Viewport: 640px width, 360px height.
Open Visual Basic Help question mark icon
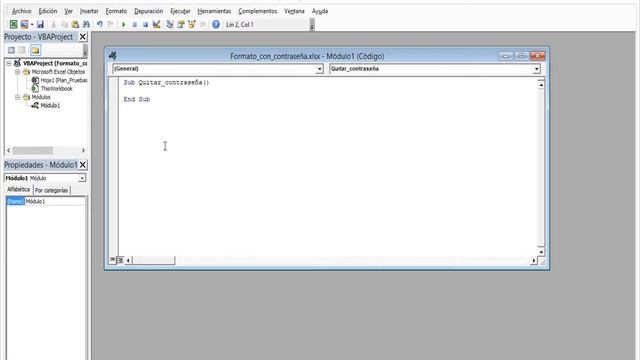(x=216, y=24)
